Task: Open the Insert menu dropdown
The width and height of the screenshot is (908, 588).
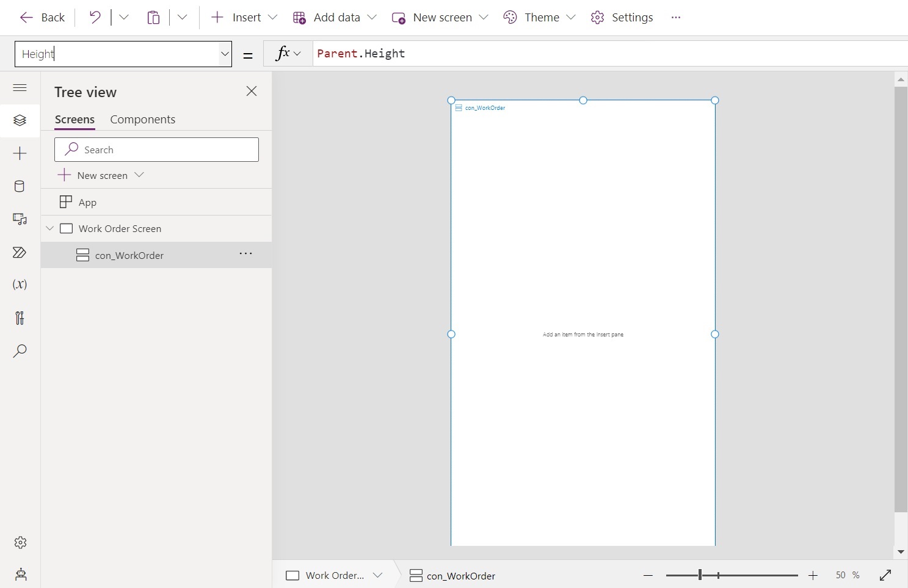Action: click(x=242, y=17)
